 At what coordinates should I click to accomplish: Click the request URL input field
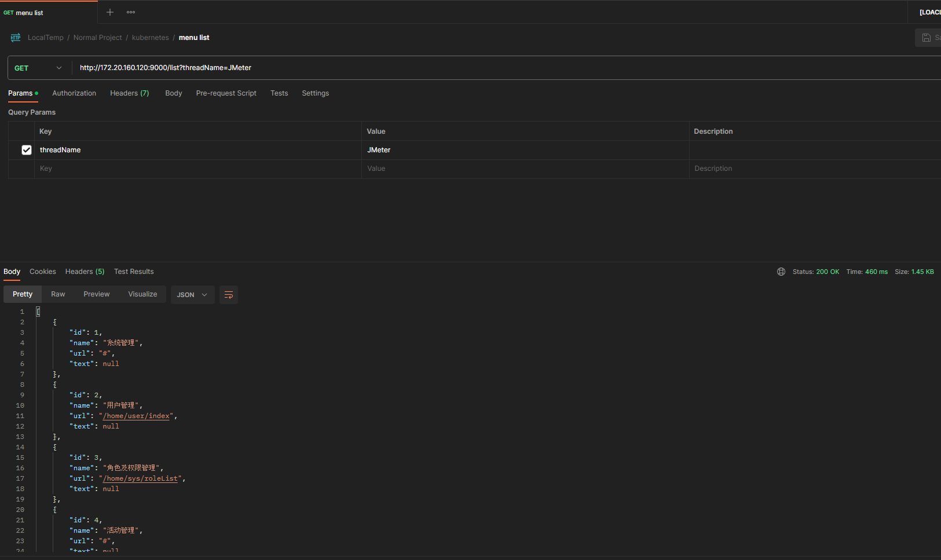(x=463, y=68)
